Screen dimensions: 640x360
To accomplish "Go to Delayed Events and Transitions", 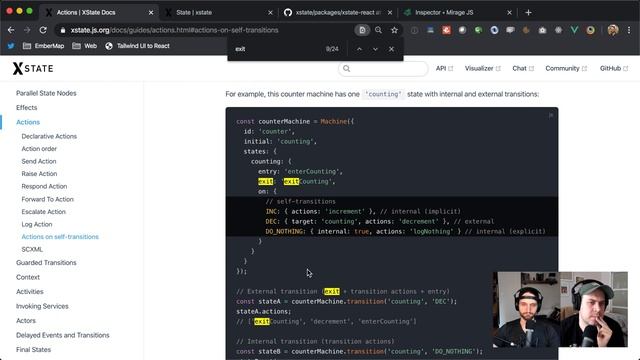I will click(x=62, y=335).
